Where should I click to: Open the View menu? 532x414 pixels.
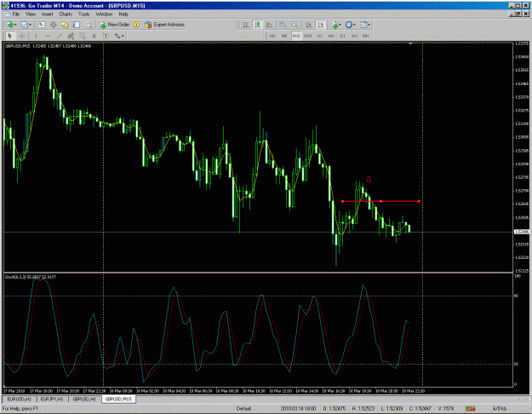pyautogui.click(x=31, y=14)
